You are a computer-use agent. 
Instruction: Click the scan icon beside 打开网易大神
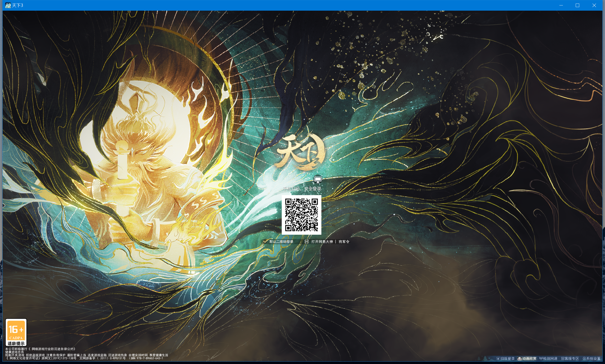307,242
